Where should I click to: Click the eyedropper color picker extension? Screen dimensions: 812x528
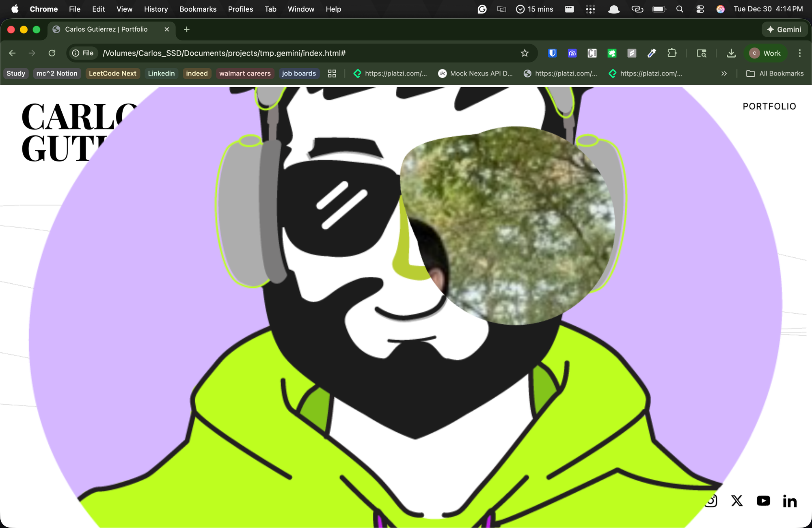point(652,53)
